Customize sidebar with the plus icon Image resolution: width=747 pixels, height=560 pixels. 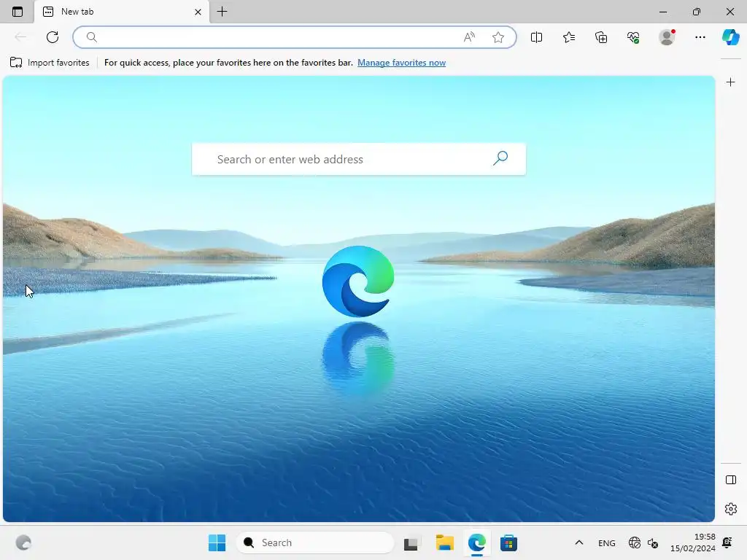click(x=730, y=82)
